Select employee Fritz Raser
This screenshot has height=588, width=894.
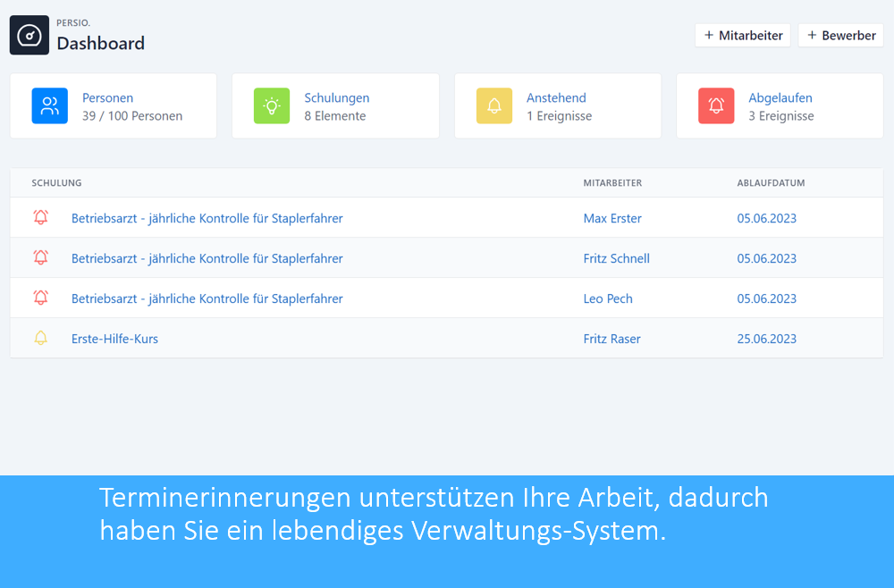click(x=611, y=339)
